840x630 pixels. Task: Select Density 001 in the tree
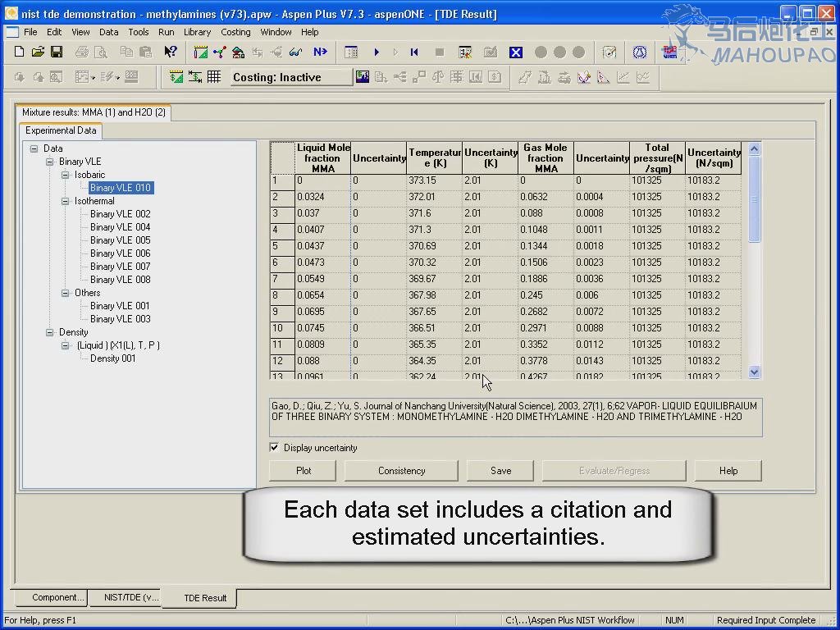[x=112, y=358]
